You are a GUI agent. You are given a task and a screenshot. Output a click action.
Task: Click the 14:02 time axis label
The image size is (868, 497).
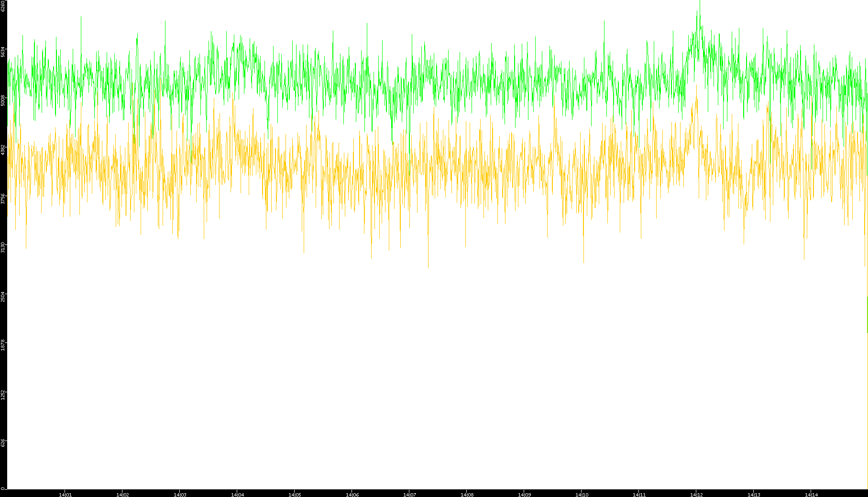pos(122,495)
